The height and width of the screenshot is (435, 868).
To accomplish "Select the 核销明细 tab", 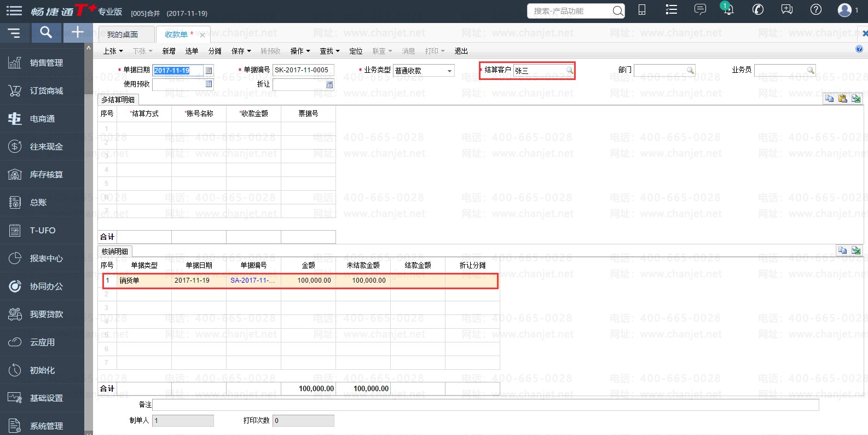I will pyautogui.click(x=115, y=251).
